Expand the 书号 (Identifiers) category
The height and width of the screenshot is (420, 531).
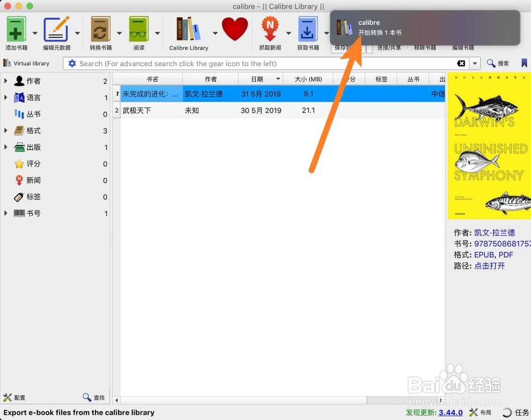[x=6, y=213]
